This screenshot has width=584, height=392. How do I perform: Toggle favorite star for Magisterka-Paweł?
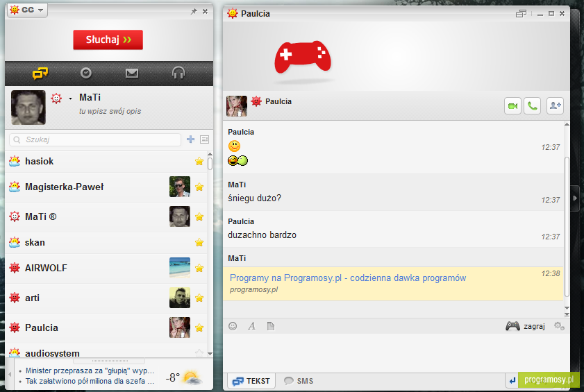(x=199, y=187)
